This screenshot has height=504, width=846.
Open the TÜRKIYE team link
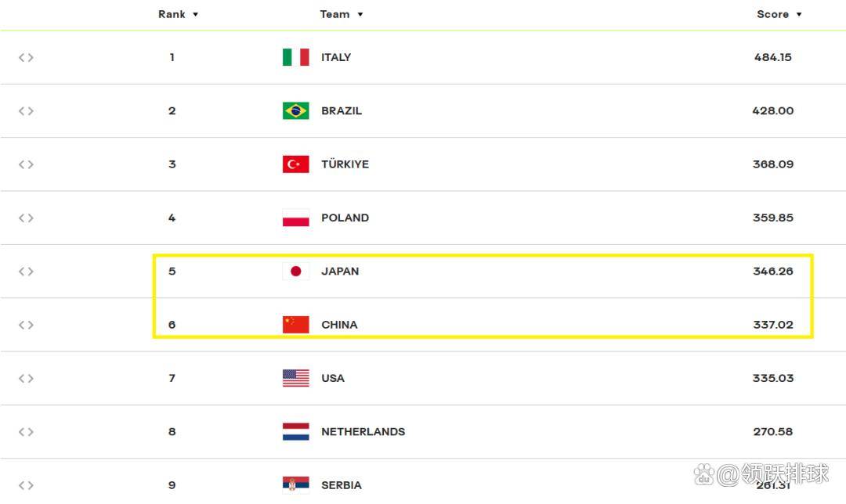(345, 164)
